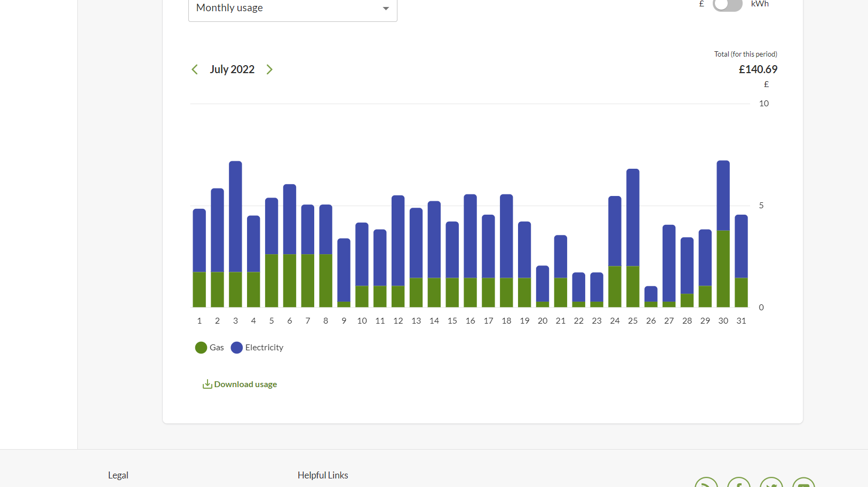
Task: Click the Electricity legend label
Action: (x=264, y=348)
